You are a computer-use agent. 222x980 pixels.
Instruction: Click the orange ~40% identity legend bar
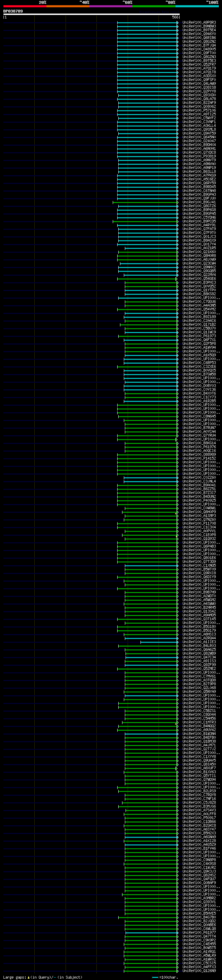(x=68, y=6)
